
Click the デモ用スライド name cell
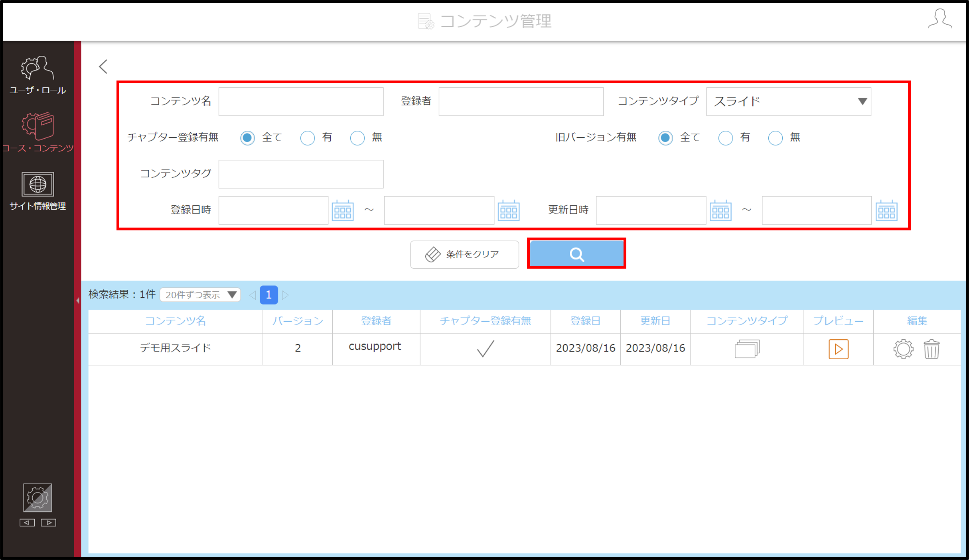[x=176, y=348]
